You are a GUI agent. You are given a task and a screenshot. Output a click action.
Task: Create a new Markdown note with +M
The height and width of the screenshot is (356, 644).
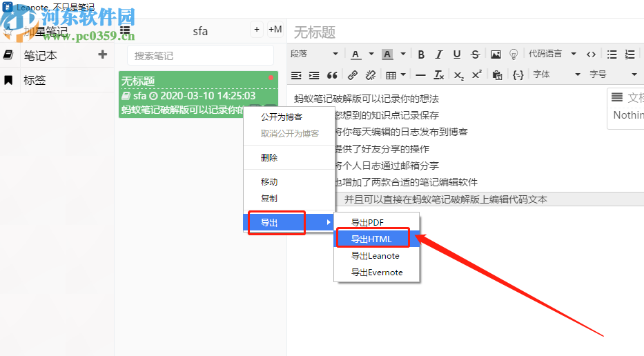pos(275,30)
